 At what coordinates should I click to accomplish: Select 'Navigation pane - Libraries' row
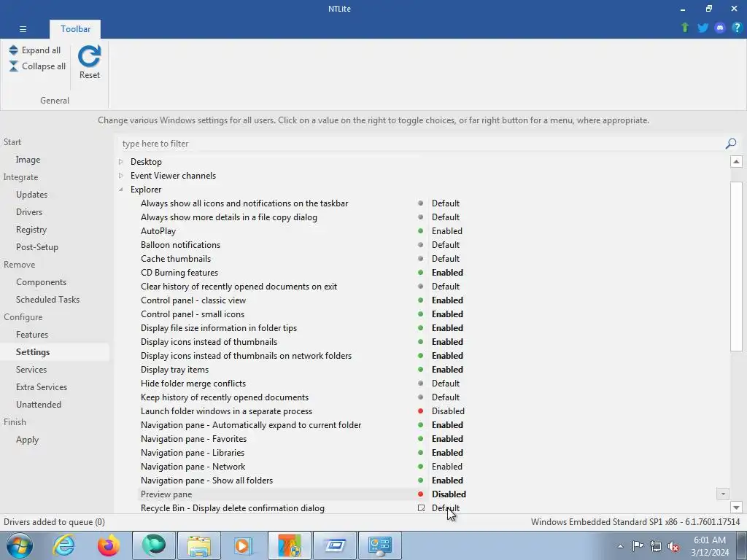[x=193, y=453]
